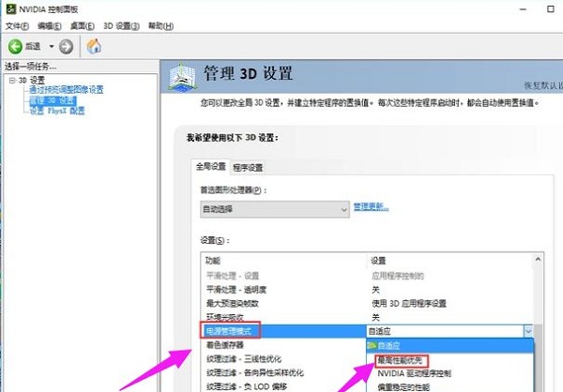
Task: Click the 应用程序控制的 value
Action: click(398, 276)
